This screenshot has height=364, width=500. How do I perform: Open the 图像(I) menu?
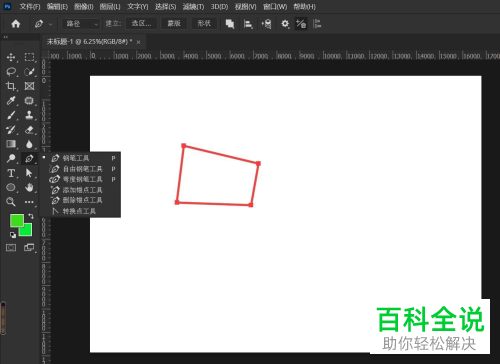(x=84, y=7)
